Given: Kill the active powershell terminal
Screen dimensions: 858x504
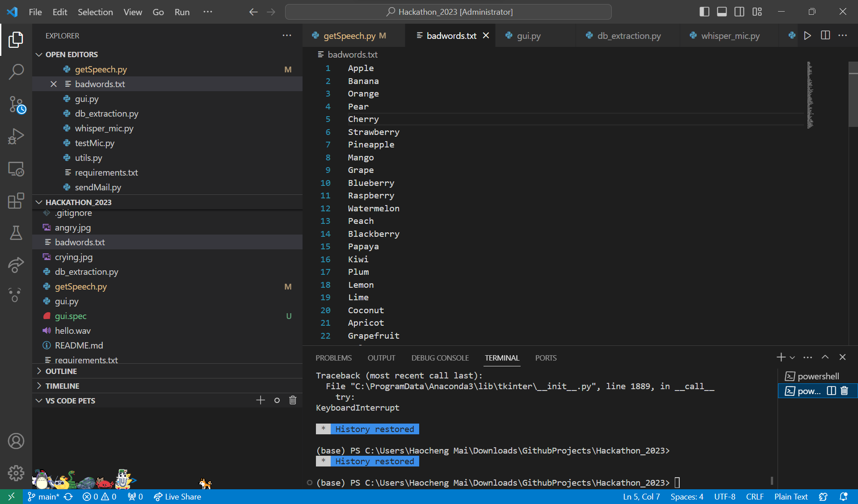Looking at the screenshot, I should pos(844,391).
